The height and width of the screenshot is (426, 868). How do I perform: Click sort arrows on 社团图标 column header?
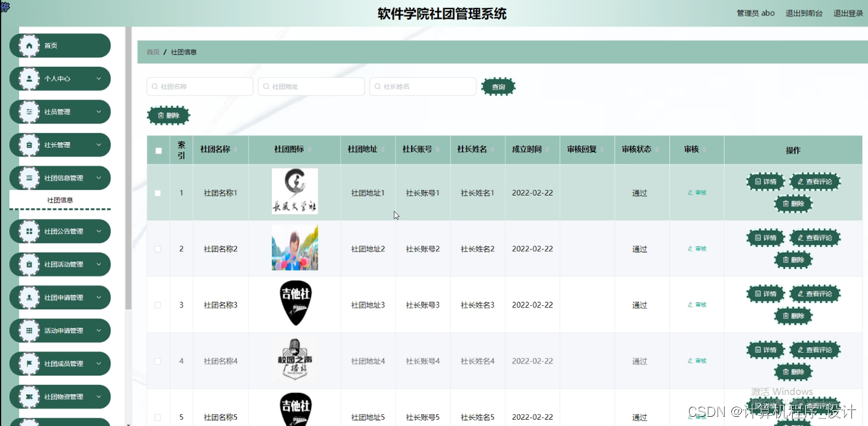click(x=309, y=150)
